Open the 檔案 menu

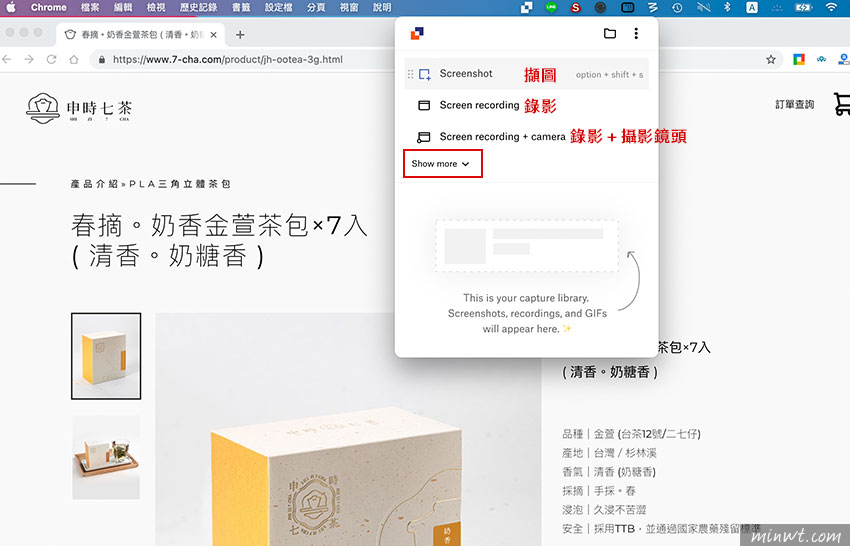[89, 7]
